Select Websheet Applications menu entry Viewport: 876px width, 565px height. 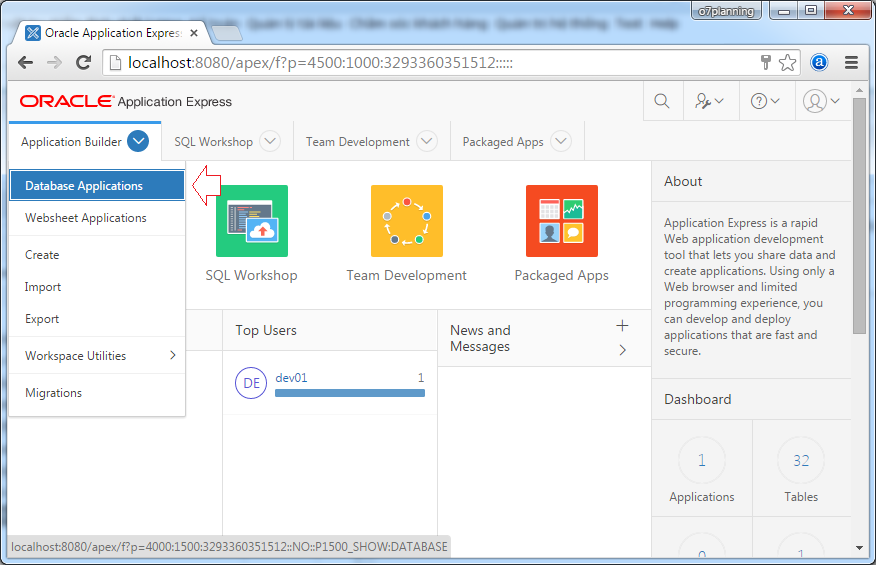point(97,218)
